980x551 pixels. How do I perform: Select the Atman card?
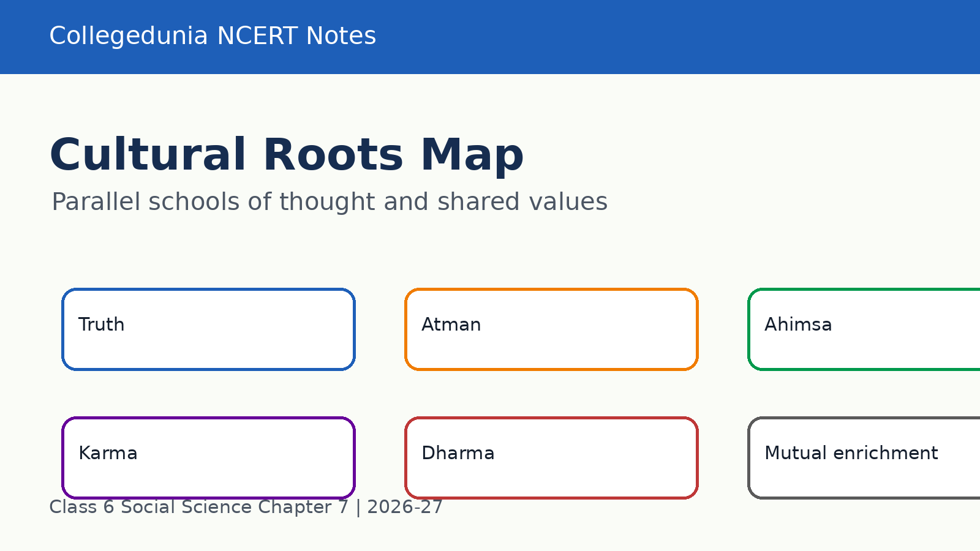click(551, 329)
